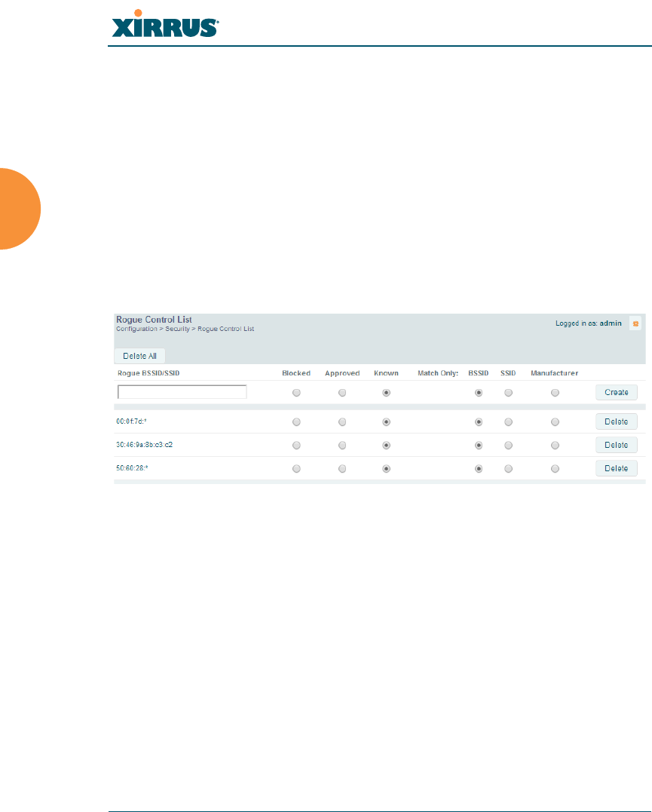This screenshot has height=812, width=652.
Task: Select Known for the new entry row
Action: coord(387,393)
